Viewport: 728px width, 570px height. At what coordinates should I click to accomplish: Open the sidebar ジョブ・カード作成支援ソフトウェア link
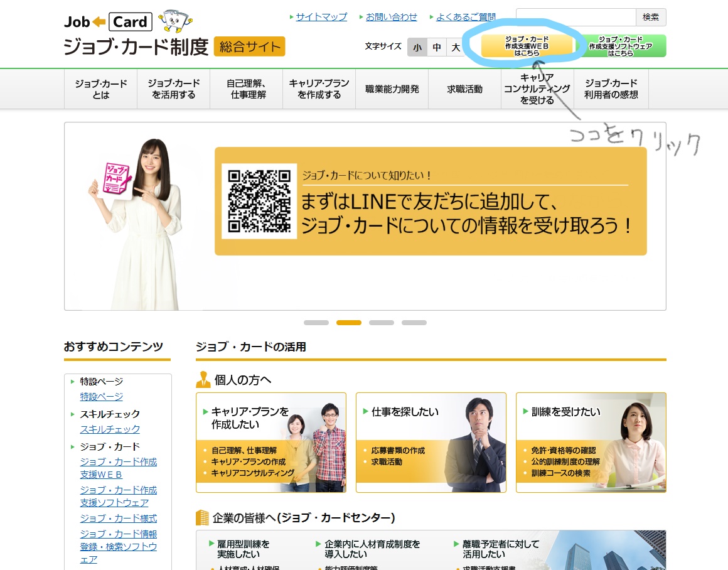[119, 496]
